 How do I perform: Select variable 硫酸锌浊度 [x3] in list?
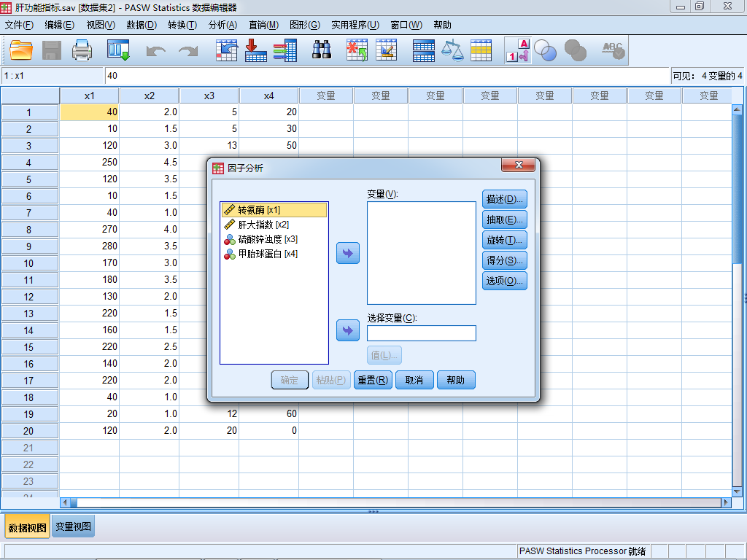(274, 239)
